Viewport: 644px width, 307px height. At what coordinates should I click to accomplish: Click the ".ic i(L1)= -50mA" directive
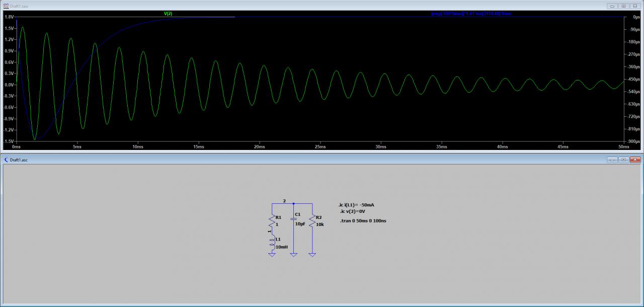pyautogui.click(x=356, y=205)
